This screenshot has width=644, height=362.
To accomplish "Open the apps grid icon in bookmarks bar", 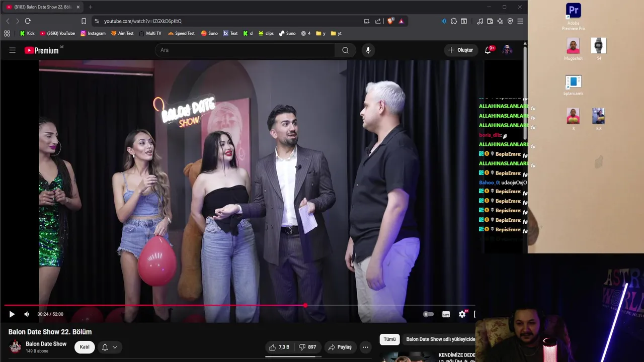I will pyautogui.click(x=7, y=33).
